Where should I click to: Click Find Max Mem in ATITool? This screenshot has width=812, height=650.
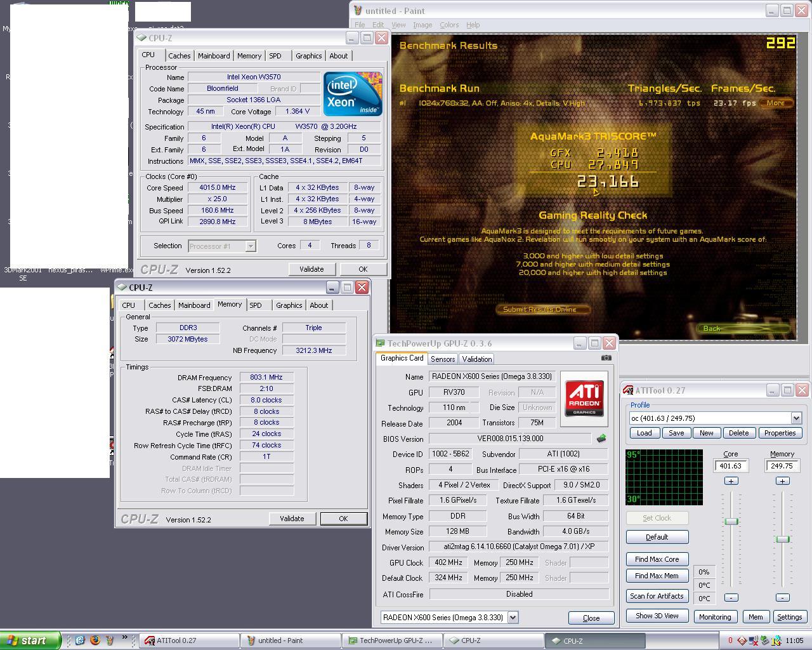tap(657, 576)
